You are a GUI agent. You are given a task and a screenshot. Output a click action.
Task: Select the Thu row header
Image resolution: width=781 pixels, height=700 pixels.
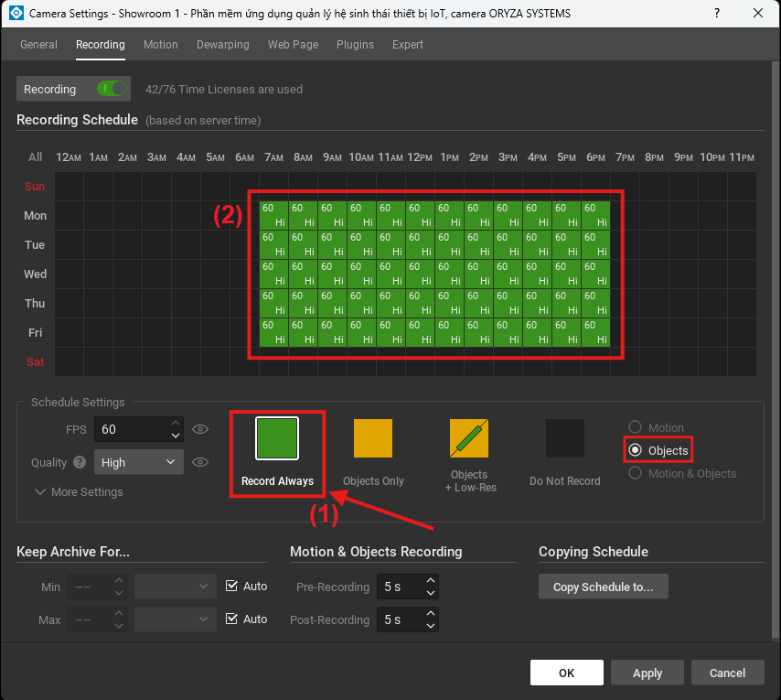(35, 303)
